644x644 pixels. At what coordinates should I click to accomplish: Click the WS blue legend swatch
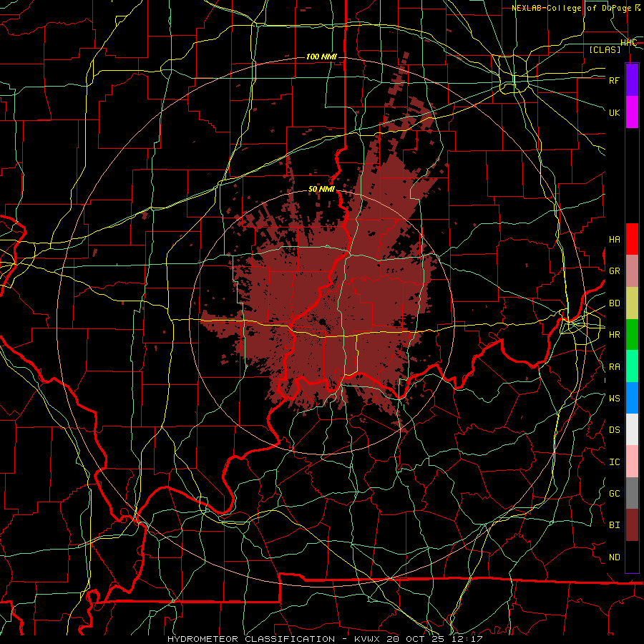[x=632, y=398]
